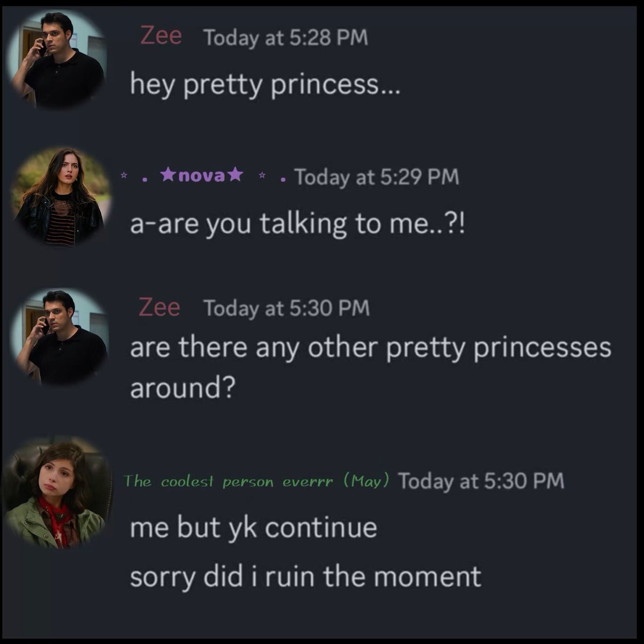Click May's 'Today at 5:30 PM' timestamp
Screen dimensions: 644x644
(481, 481)
